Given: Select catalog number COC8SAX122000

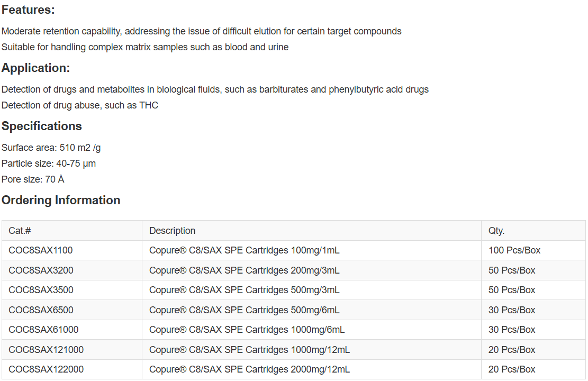Looking at the screenshot, I should [x=46, y=369].
